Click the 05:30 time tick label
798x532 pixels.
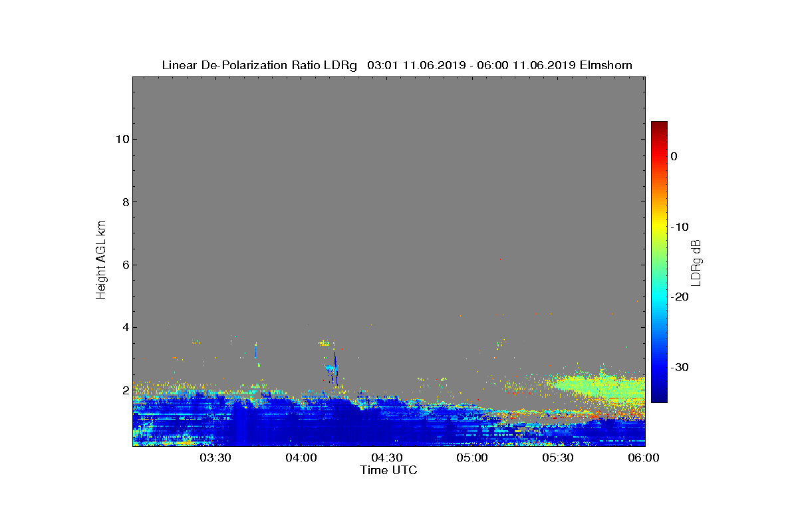[x=558, y=458]
